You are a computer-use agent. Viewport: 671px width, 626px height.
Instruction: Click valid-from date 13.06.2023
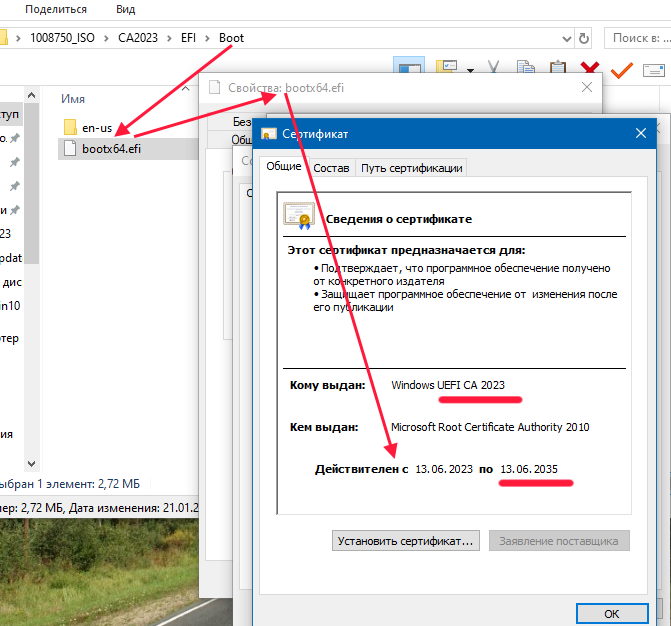(x=444, y=469)
